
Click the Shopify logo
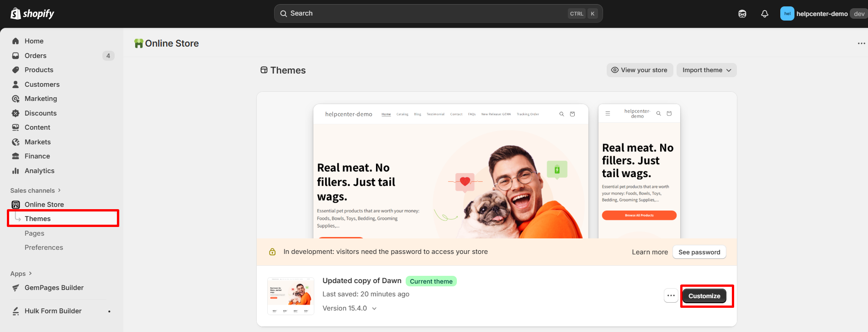pyautogui.click(x=32, y=14)
